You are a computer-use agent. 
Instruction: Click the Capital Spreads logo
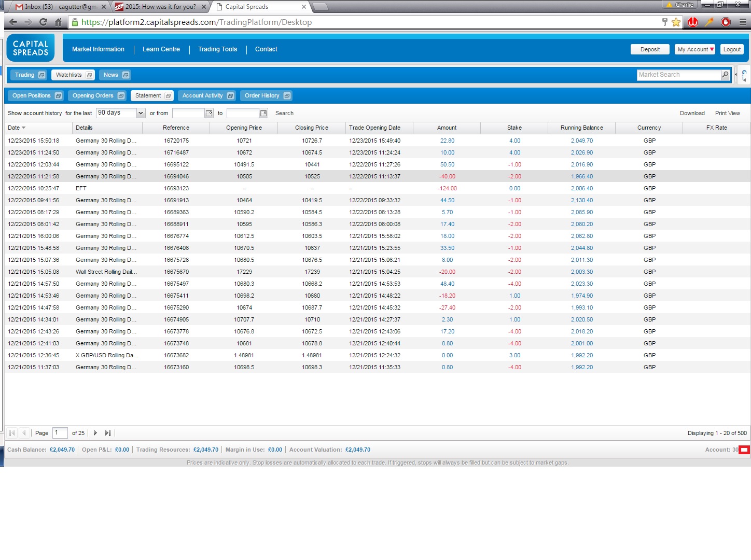(31, 48)
